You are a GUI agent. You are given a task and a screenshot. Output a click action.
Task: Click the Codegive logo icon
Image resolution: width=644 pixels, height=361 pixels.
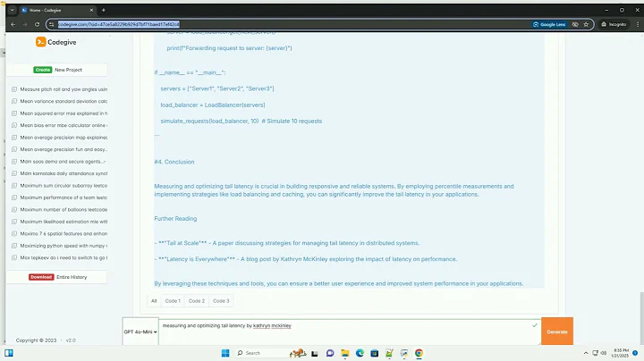pyautogui.click(x=40, y=42)
